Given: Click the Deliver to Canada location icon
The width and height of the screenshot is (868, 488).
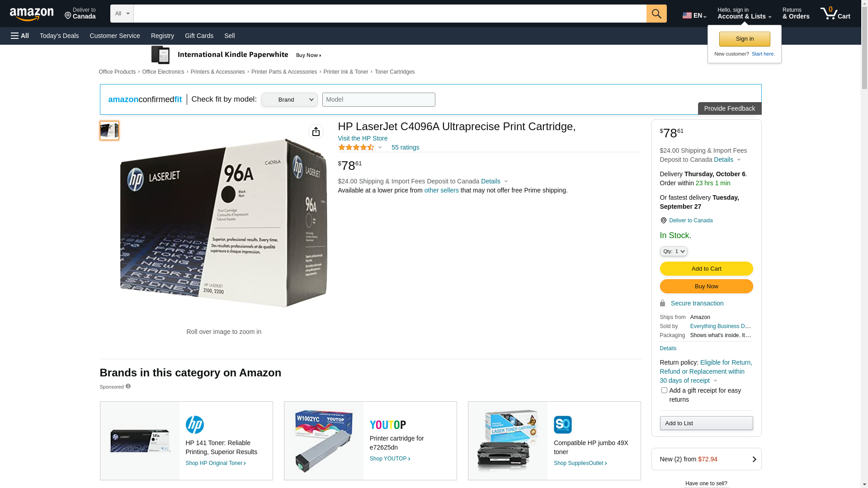Looking at the screenshot, I should click(663, 221).
